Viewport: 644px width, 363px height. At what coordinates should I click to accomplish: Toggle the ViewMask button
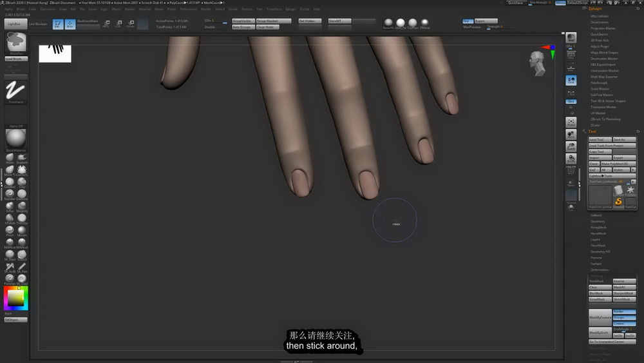[600, 281]
